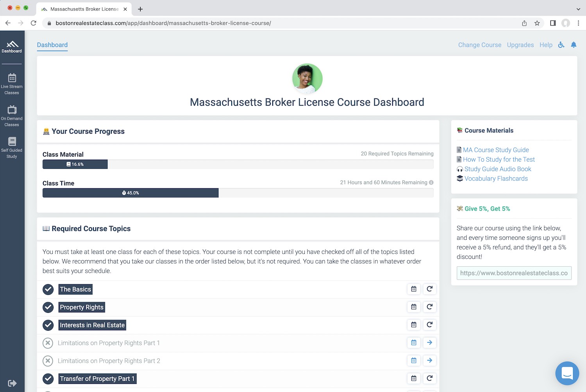Screen dimensions: 586x392
Task: Toggle Limitations on Property Rights Part 1 status
Action: click(48, 343)
